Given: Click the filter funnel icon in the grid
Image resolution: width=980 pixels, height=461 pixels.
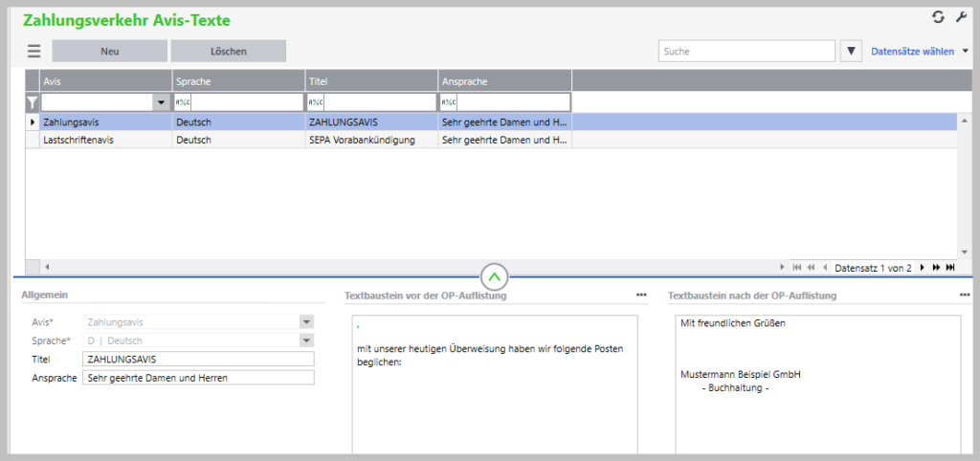Looking at the screenshot, I should 32,102.
